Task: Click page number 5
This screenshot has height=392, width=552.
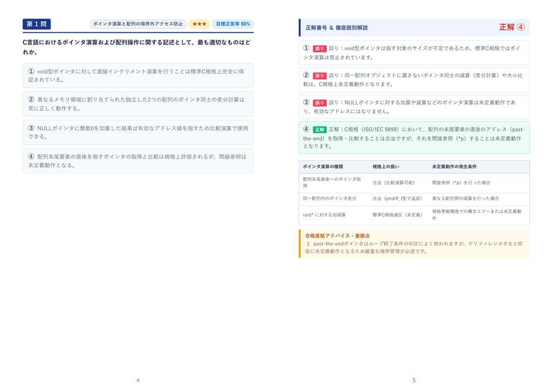Action: point(414,380)
